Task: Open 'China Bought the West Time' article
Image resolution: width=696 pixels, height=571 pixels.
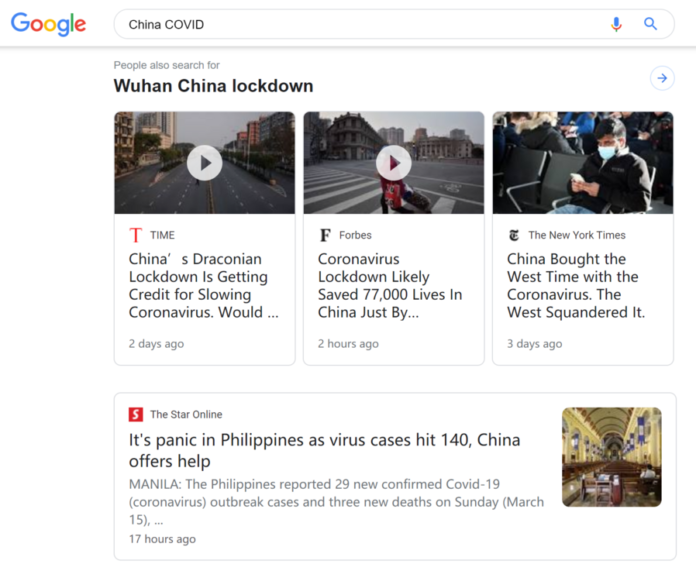Action: pos(576,286)
